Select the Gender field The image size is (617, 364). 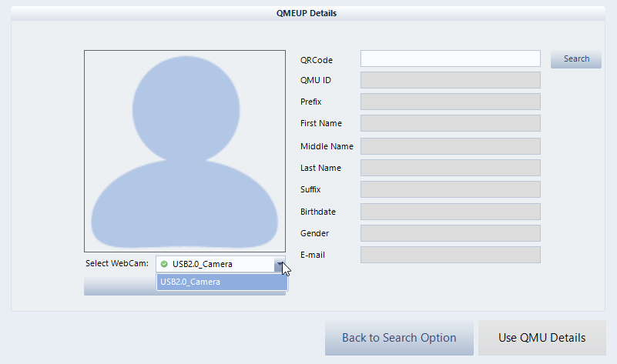pyautogui.click(x=450, y=233)
